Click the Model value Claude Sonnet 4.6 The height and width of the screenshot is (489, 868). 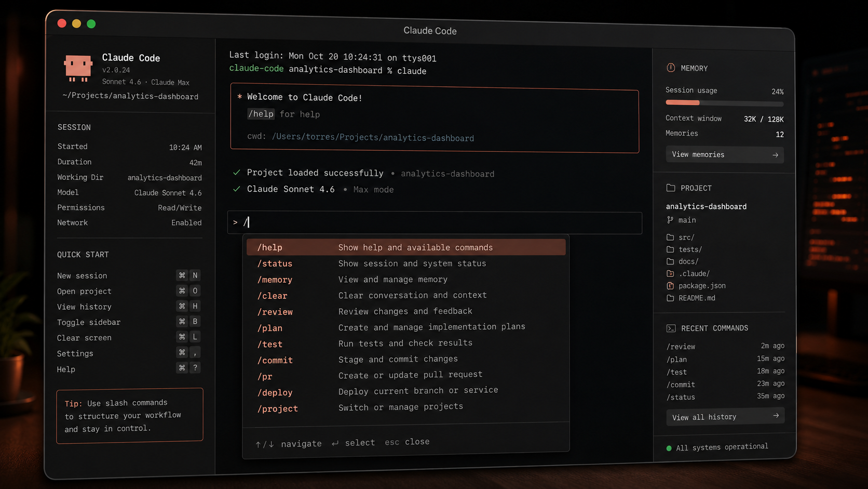tap(168, 193)
